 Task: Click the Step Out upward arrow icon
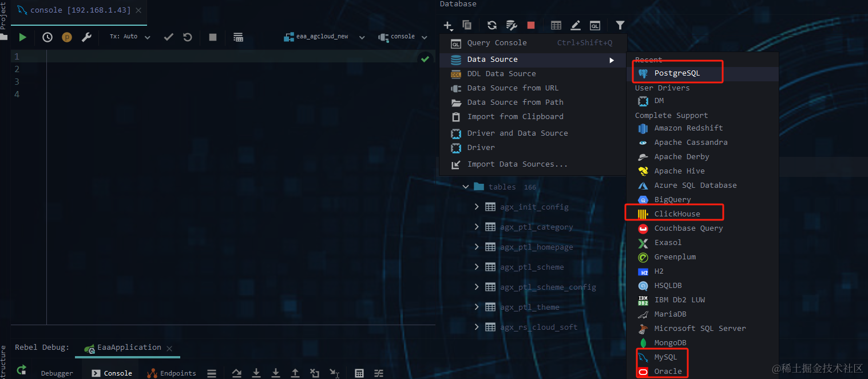(295, 373)
